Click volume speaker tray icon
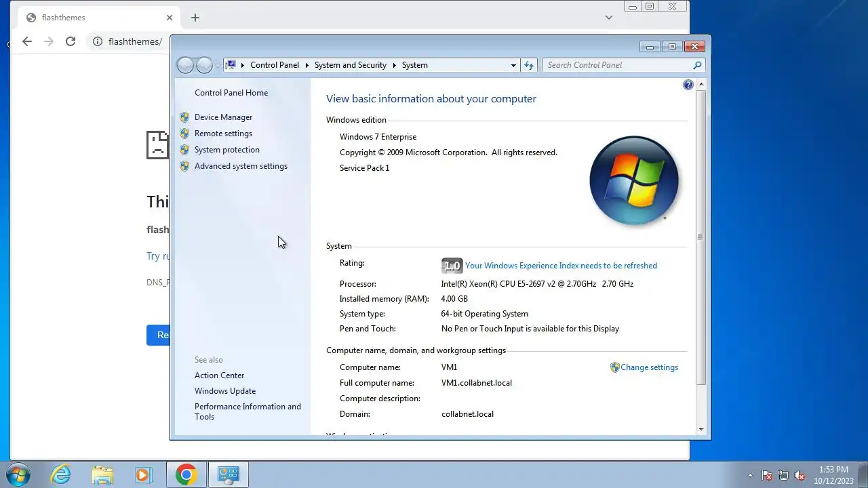Screen dimensions: 868x488 click(800, 475)
